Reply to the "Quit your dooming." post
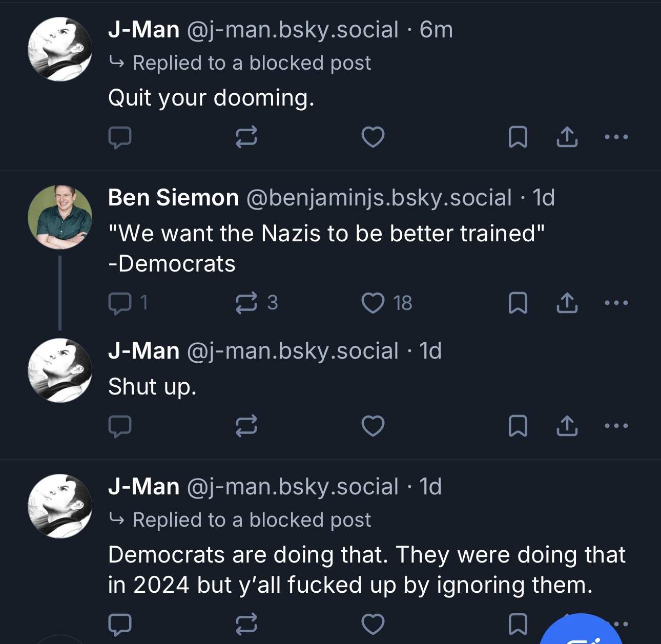The width and height of the screenshot is (661, 644). 120,137
